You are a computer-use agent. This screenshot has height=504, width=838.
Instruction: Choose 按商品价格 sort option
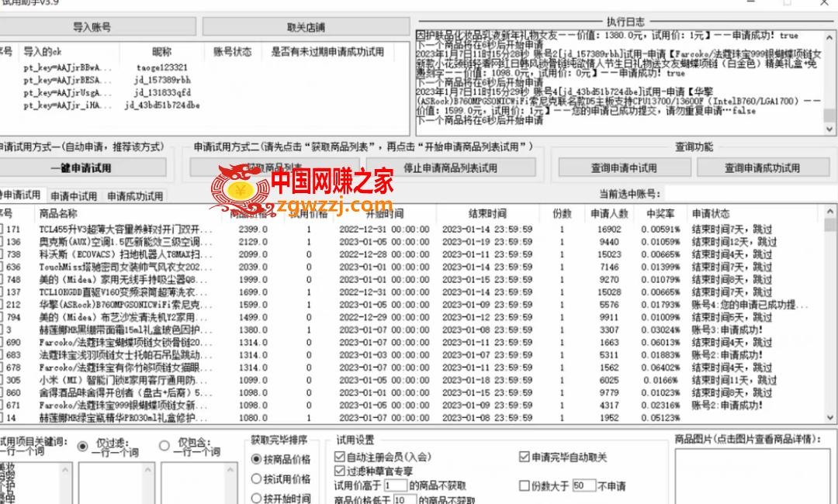tap(257, 458)
